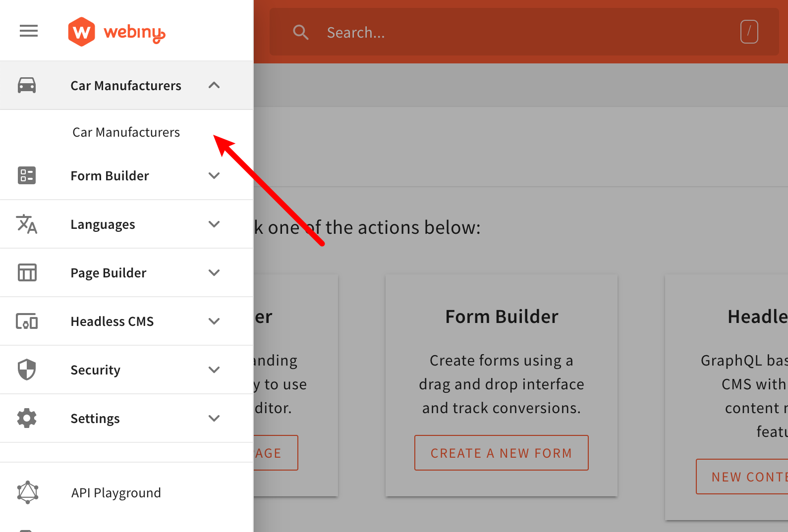
Task: Click the hamburger menu icon
Action: tap(29, 31)
